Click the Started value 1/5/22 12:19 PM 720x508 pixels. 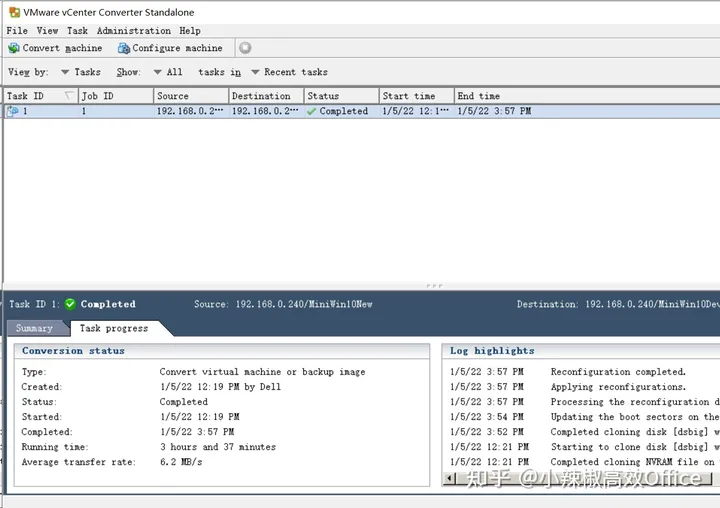tap(200, 417)
